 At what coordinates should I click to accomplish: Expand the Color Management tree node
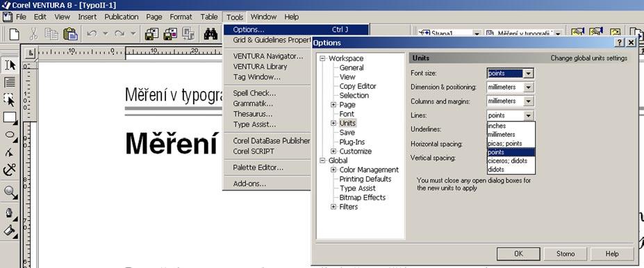point(334,169)
